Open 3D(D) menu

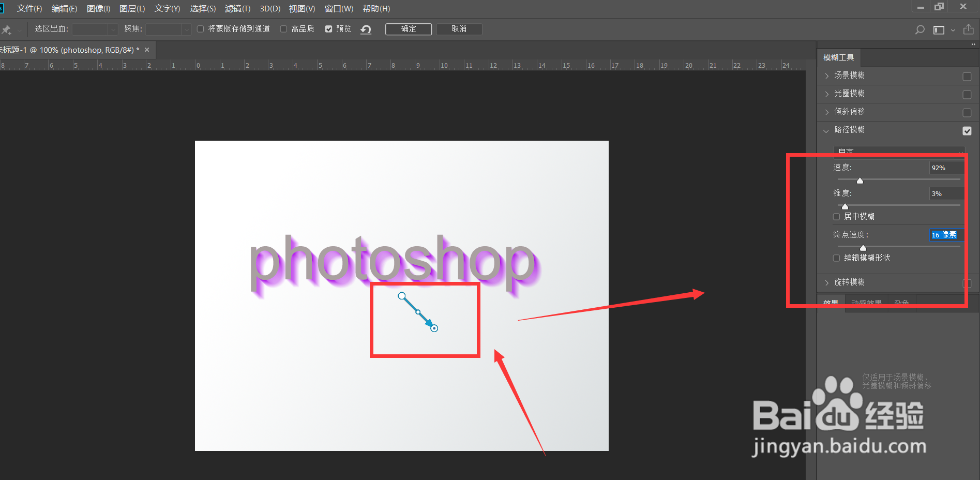270,9
